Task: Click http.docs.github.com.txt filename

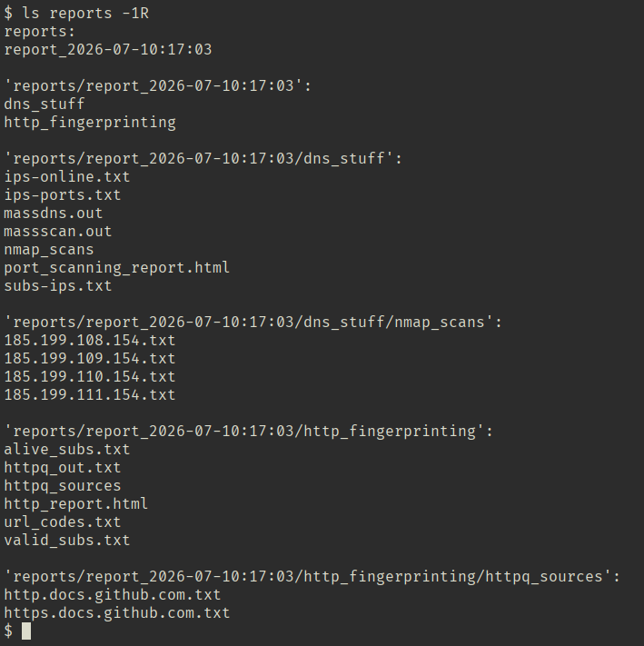Action: point(113,595)
